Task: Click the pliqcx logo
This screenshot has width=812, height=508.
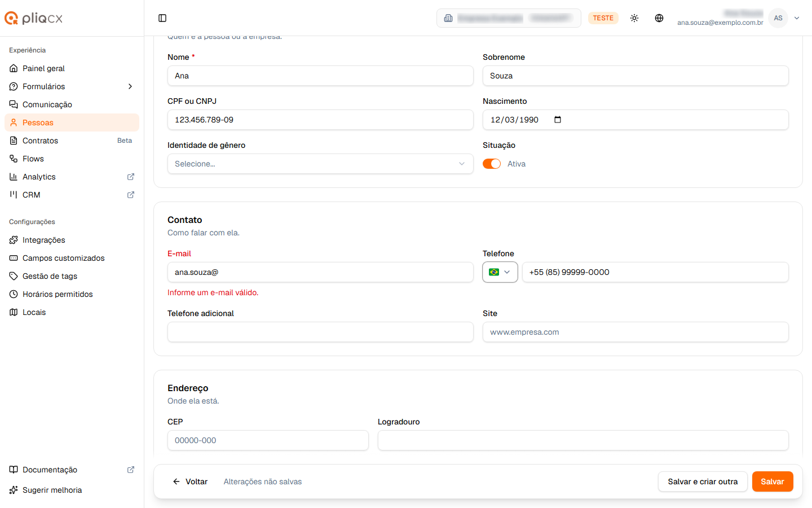Action: tap(34, 18)
